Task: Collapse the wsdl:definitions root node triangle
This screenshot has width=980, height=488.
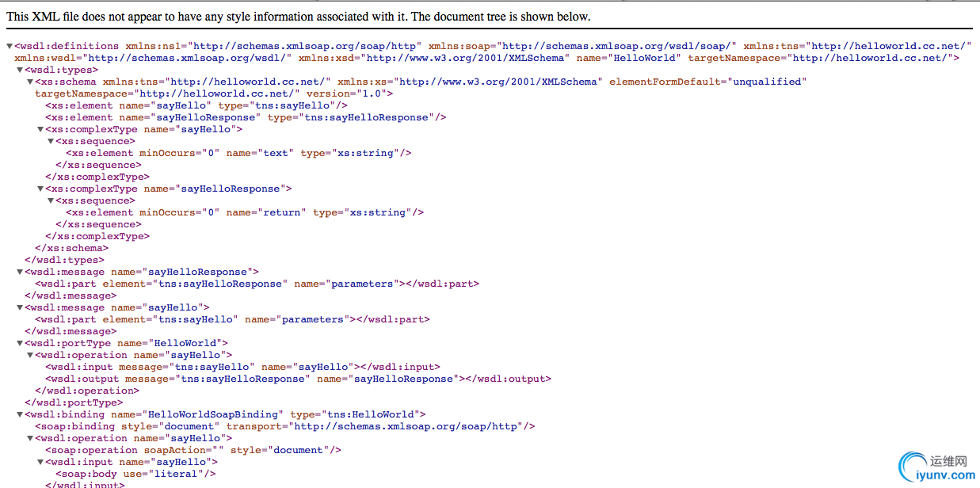Action: [x=10, y=46]
